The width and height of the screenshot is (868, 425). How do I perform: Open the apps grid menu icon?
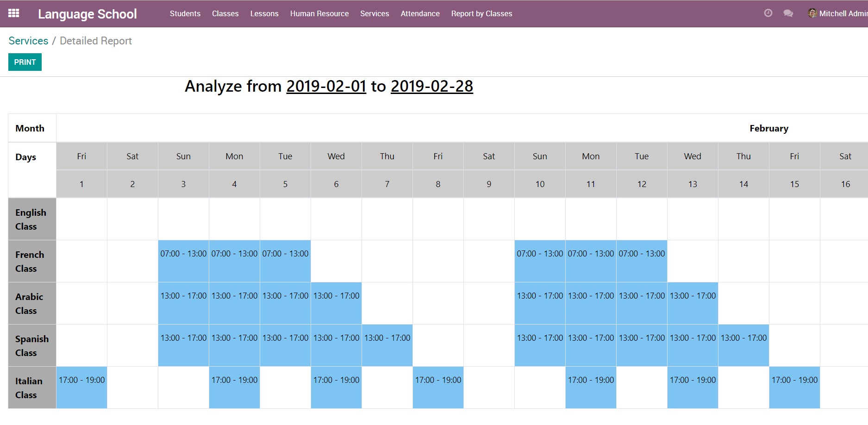pos(14,13)
